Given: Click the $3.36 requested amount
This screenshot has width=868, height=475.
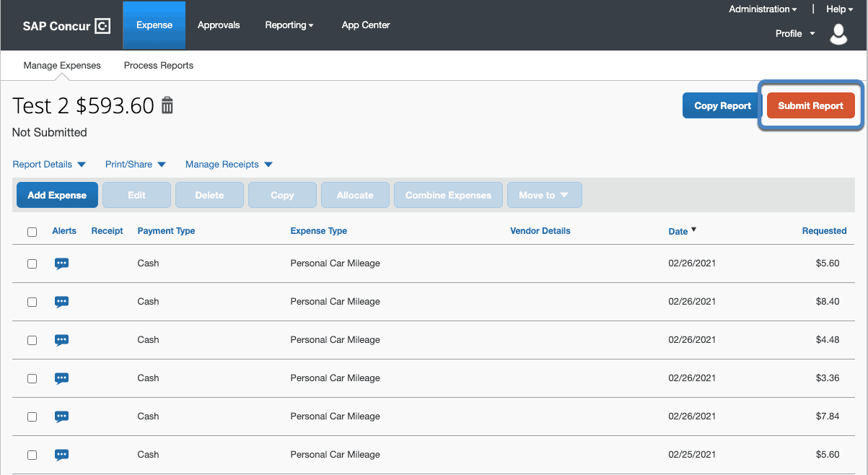Looking at the screenshot, I should pyautogui.click(x=828, y=378).
